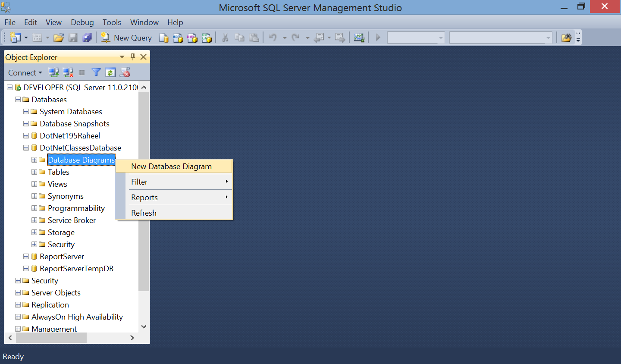Click the Refresh icon in Object Explorer

click(x=110, y=72)
